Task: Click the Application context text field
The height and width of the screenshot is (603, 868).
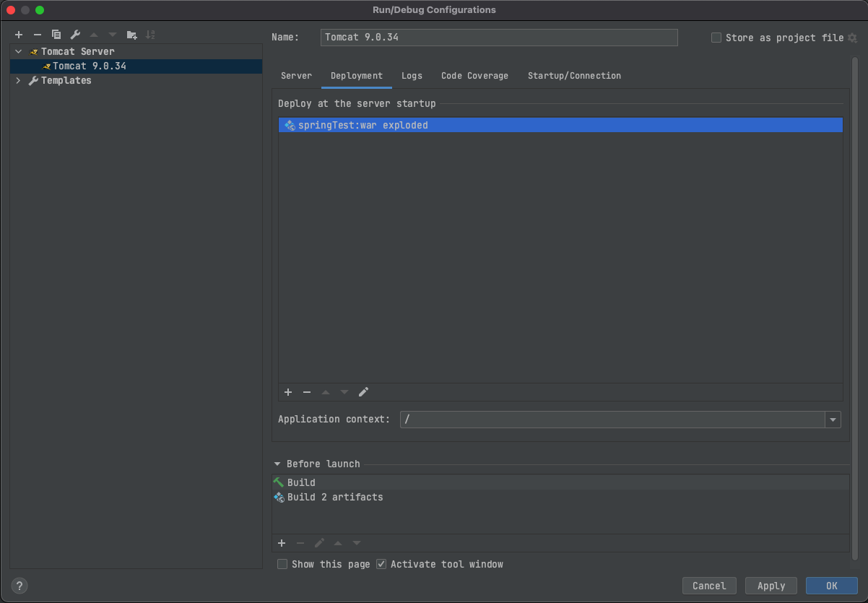Action: [x=613, y=420]
